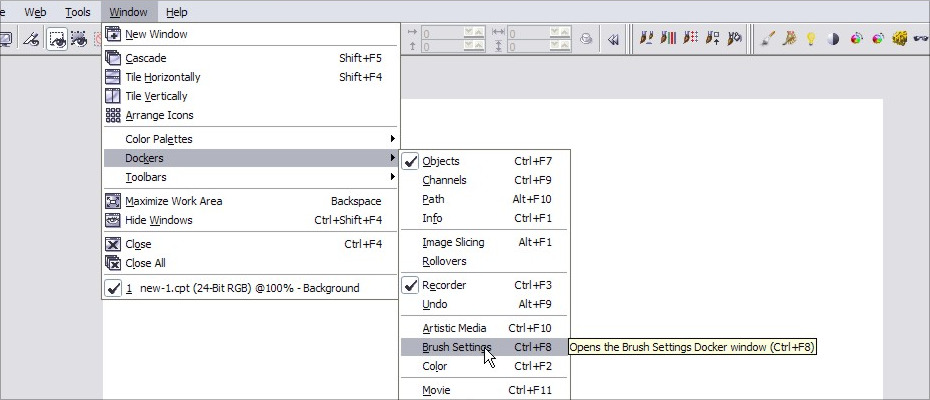Screen dimensions: 930x400
Task: Click Close All in Window menu
Action: (145, 263)
